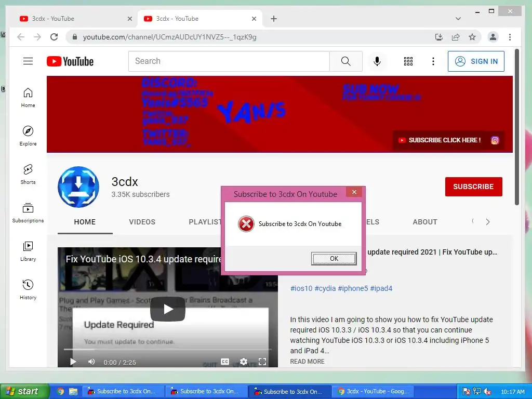Select the second 3cdx - YouTube tab

pyautogui.click(x=200, y=19)
